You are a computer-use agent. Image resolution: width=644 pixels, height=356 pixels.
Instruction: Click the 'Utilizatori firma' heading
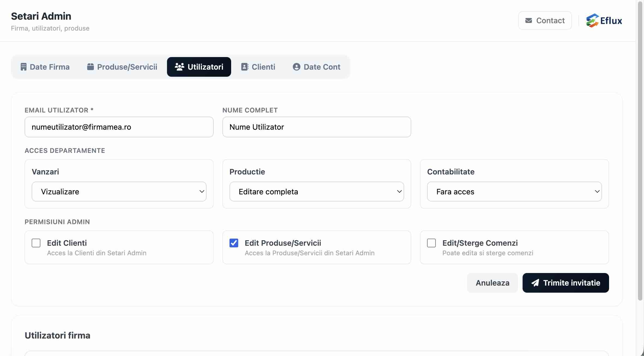58,335
